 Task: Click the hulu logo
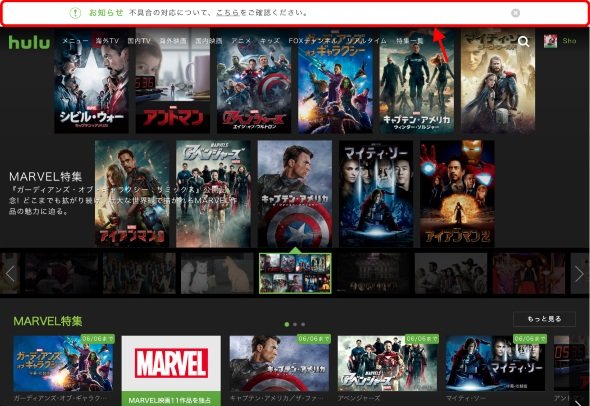[29, 42]
